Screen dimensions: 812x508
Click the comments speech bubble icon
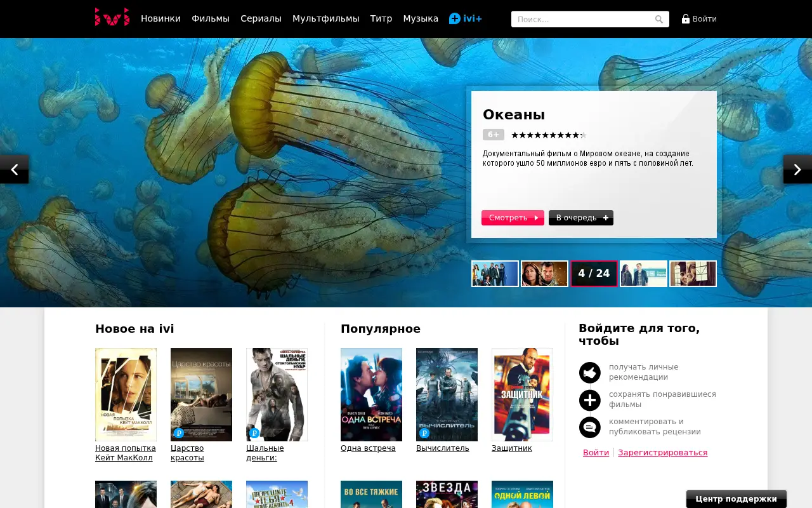tap(590, 427)
